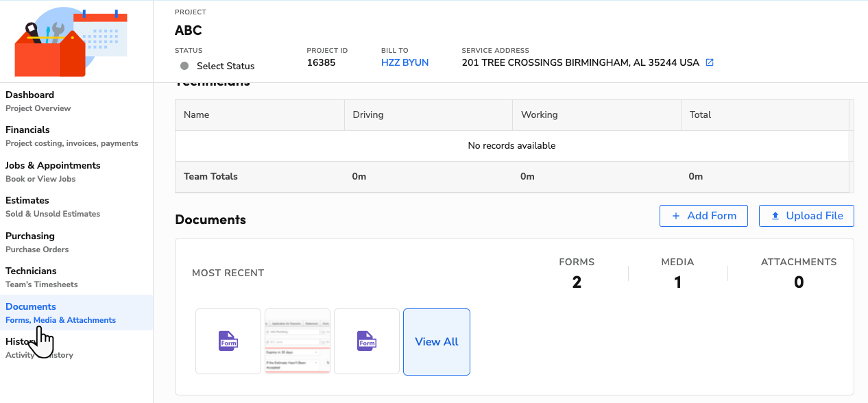Open the service address external link icon

pos(710,62)
